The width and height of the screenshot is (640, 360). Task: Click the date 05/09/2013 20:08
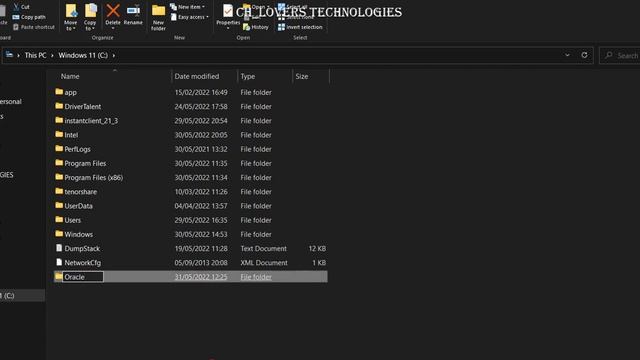(x=201, y=262)
